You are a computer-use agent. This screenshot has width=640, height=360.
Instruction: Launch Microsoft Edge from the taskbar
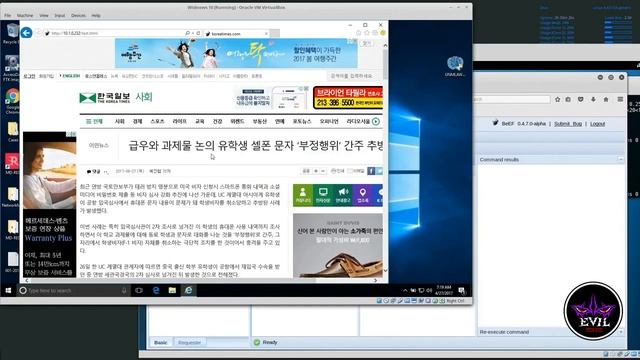pyautogui.click(x=156, y=290)
